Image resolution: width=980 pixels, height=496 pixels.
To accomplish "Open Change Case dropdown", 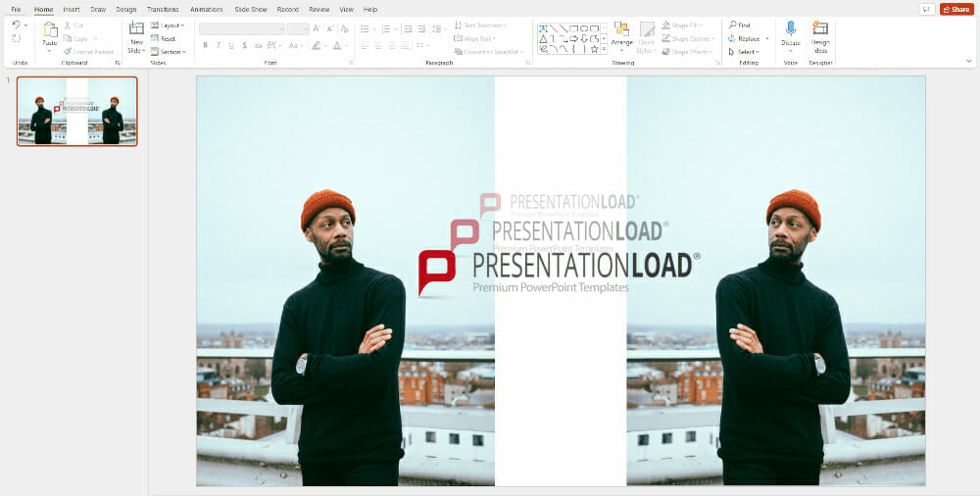I will point(296,46).
